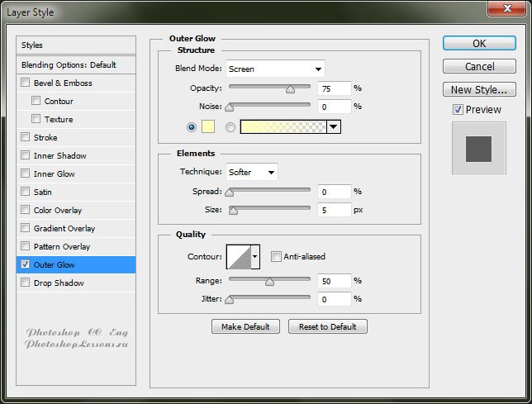Open the Technique dropdown set to Softer
The width and height of the screenshot is (532, 404).
251,172
